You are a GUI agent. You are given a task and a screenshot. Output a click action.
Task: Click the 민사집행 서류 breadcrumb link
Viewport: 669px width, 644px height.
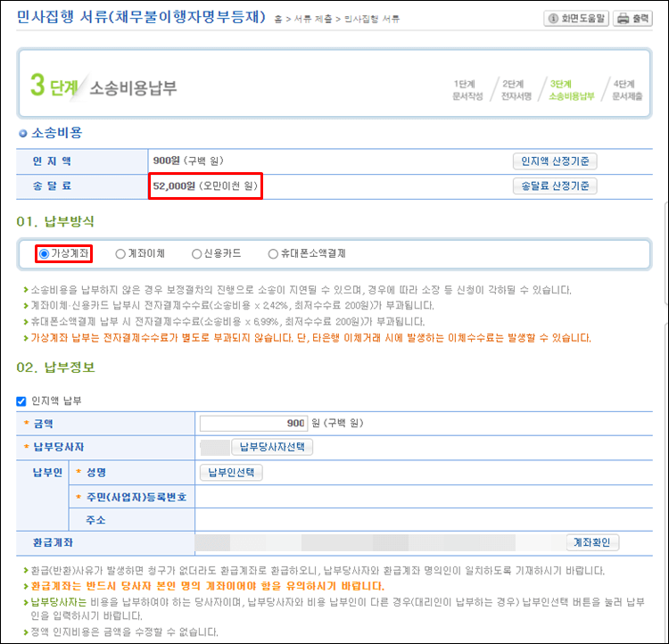[372, 20]
